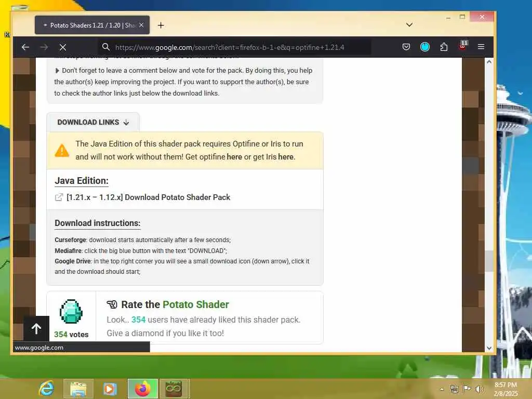Click the search magnifier in address bar
The image size is (532, 399).
point(106,47)
